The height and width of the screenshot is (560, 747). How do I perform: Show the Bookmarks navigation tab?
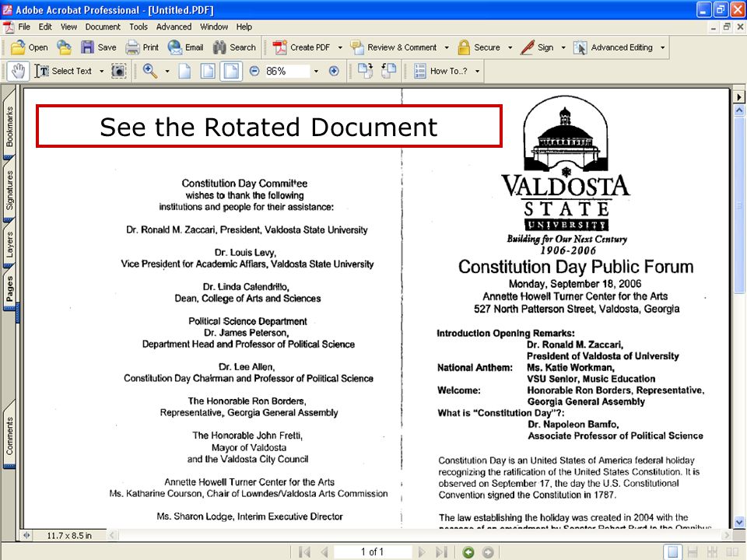(x=9, y=126)
